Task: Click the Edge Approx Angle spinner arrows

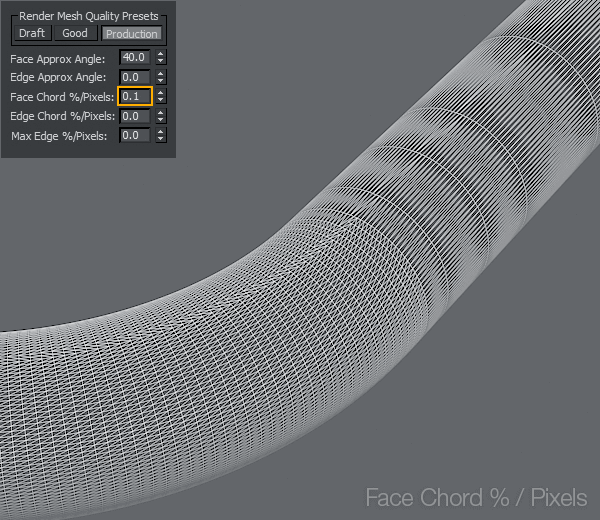Action: coord(161,77)
